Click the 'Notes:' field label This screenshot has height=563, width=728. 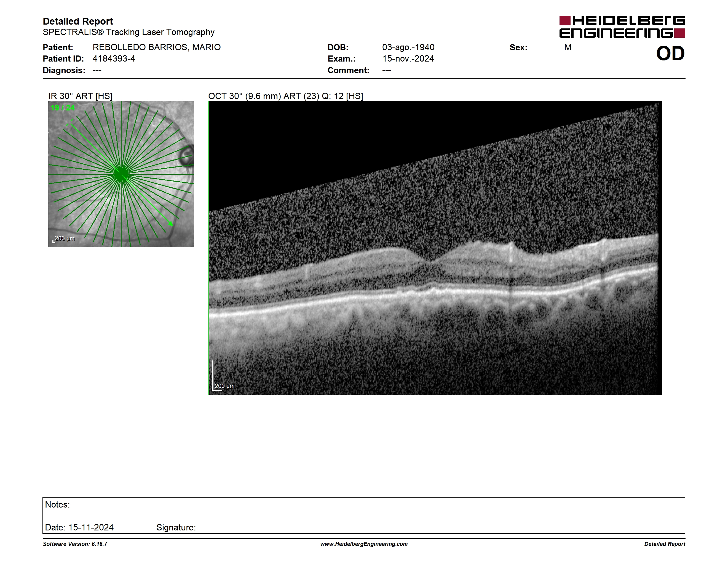tap(57, 505)
